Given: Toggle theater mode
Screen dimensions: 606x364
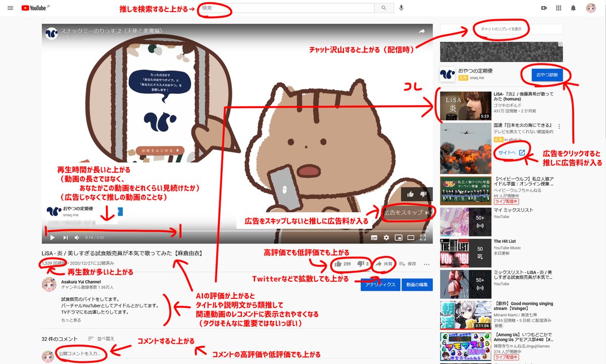Looking at the screenshot, I should coord(411,237).
